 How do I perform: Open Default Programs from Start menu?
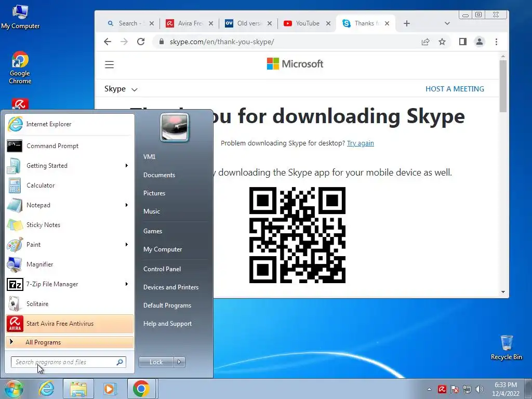tap(167, 305)
